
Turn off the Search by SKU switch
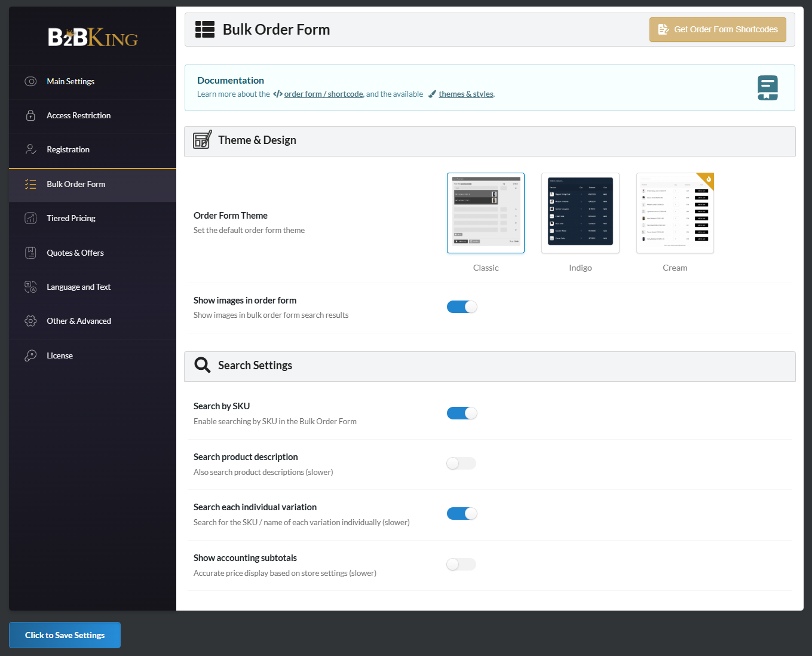coord(462,413)
